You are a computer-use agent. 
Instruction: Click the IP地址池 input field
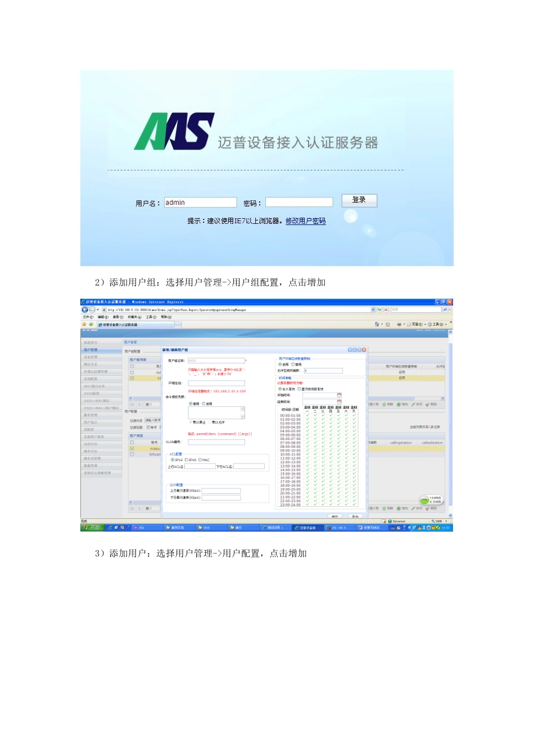(216, 383)
